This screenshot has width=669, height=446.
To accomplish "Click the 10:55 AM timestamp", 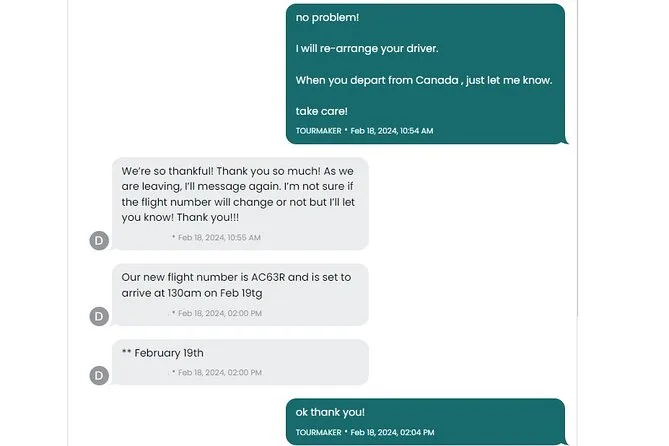I will coord(220,238).
